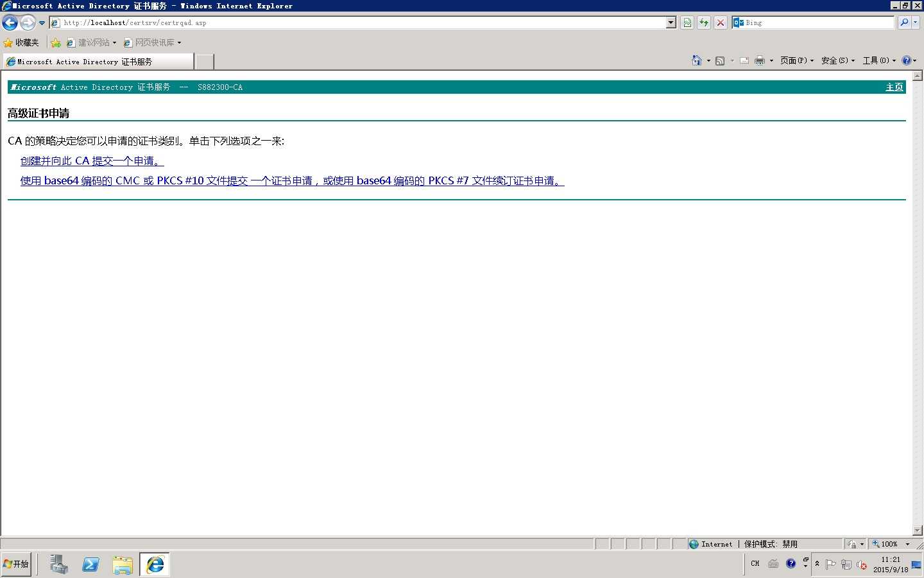Run search with the magnifying glass button
This screenshot has width=924, height=578.
pos(904,22)
